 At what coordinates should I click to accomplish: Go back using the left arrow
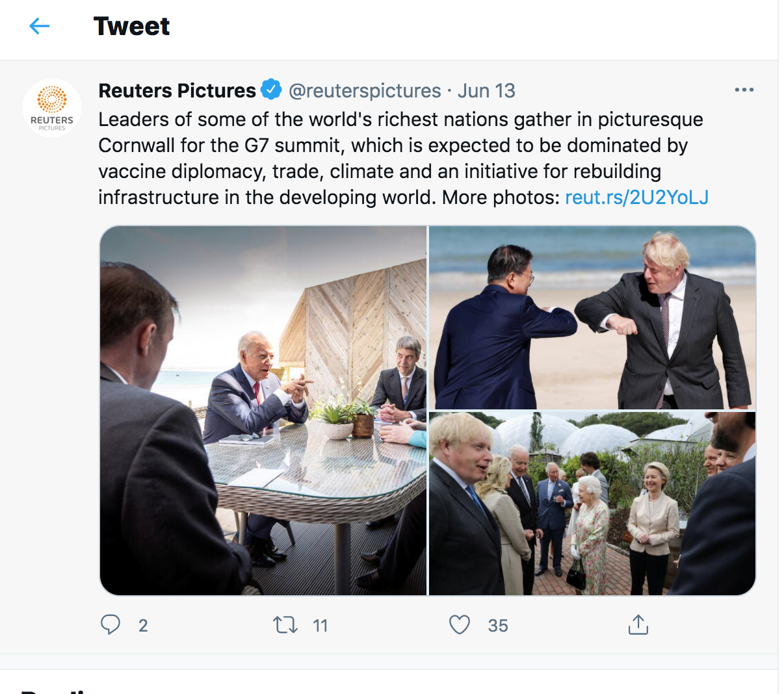pyautogui.click(x=40, y=26)
